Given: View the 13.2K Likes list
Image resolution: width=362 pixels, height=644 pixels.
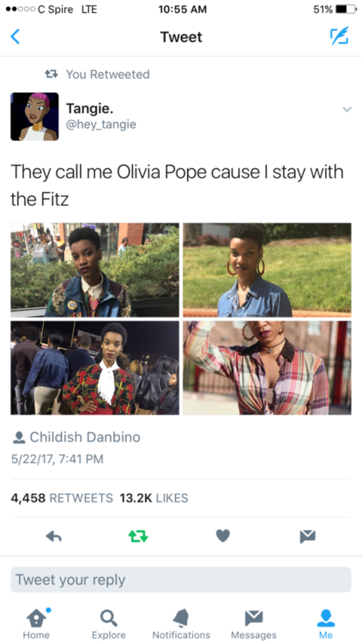Looking at the screenshot, I should tap(154, 498).
